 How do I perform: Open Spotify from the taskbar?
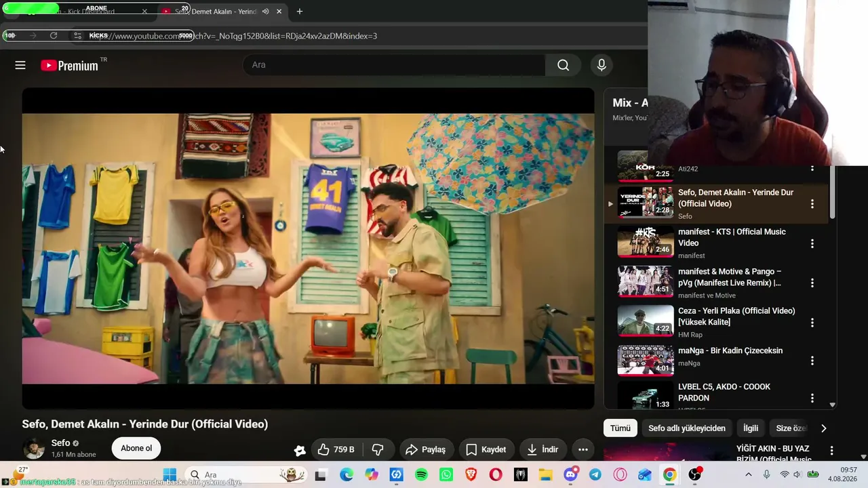pos(421,475)
